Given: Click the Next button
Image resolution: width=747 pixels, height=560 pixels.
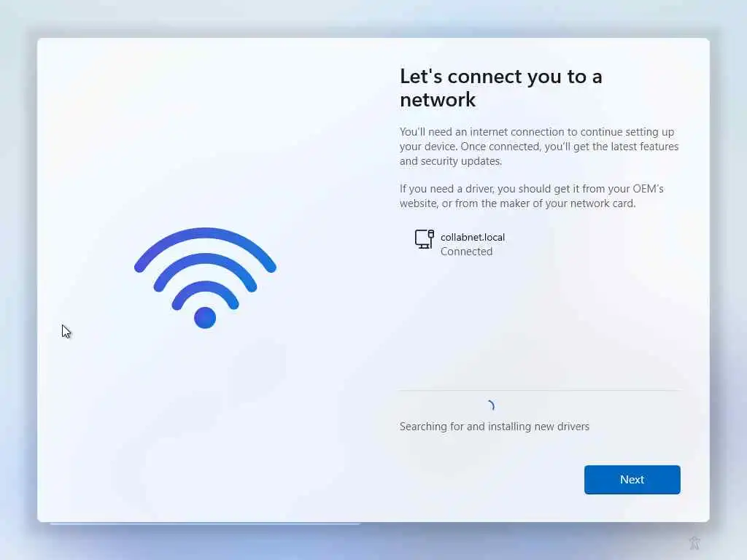Looking at the screenshot, I should pos(632,480).
